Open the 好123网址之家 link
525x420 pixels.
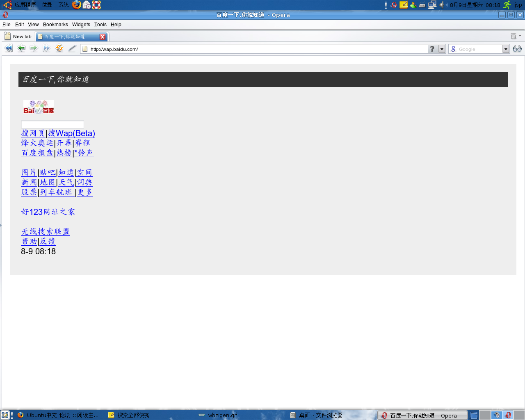pos(48,212)
